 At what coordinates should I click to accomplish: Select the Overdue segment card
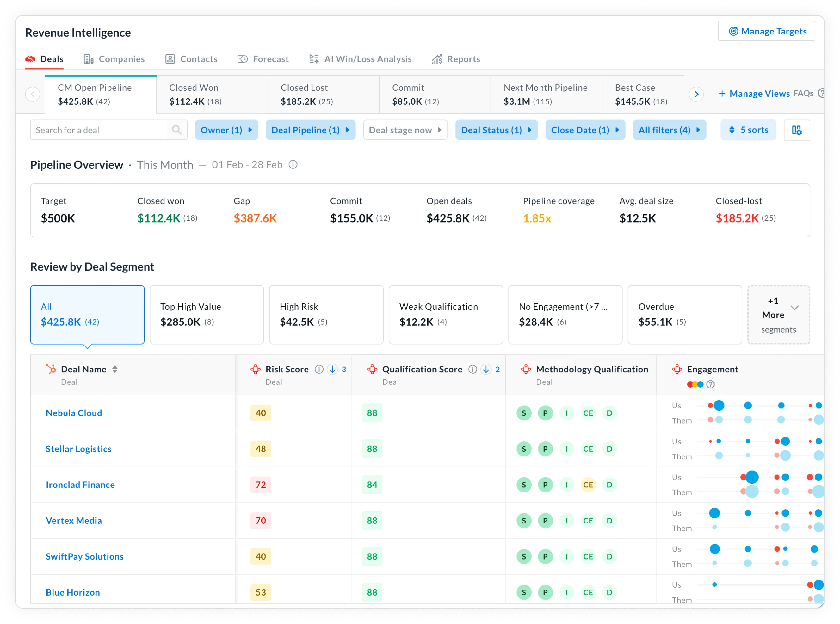click(x=684, y=314)
